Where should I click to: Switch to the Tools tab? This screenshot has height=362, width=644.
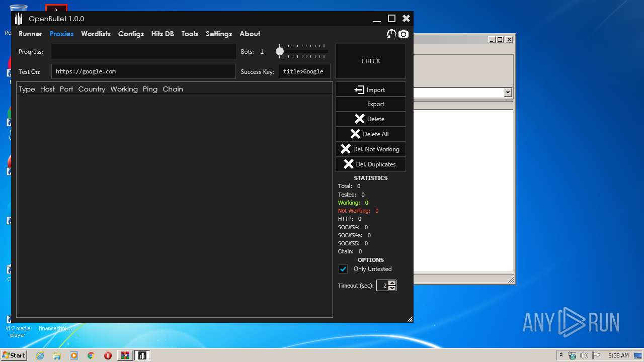pos(190,34)
